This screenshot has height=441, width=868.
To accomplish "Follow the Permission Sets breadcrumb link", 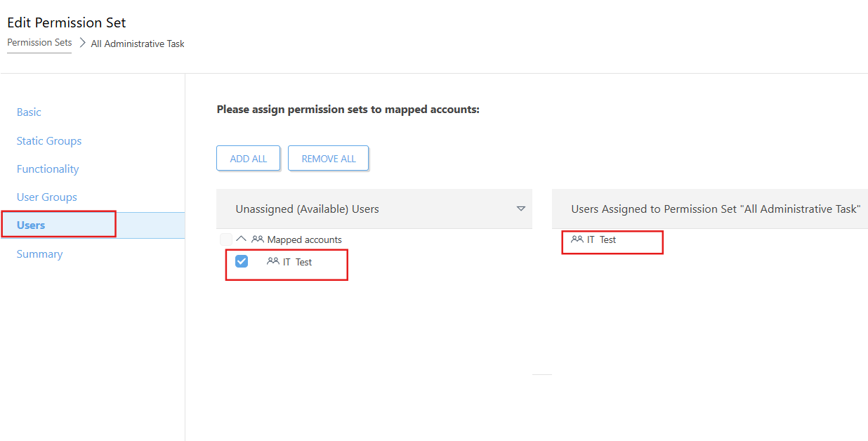I will [x=39, y=43].
